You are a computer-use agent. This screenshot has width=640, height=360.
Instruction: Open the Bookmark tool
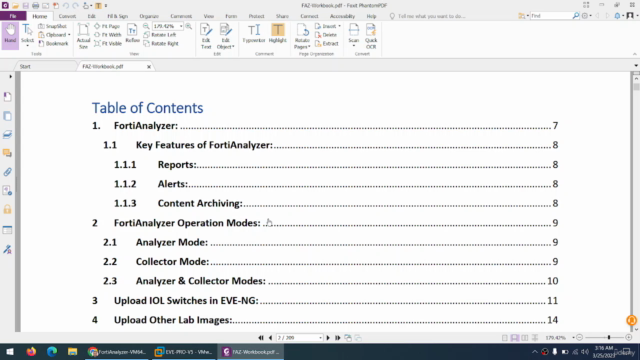[53, 43]
